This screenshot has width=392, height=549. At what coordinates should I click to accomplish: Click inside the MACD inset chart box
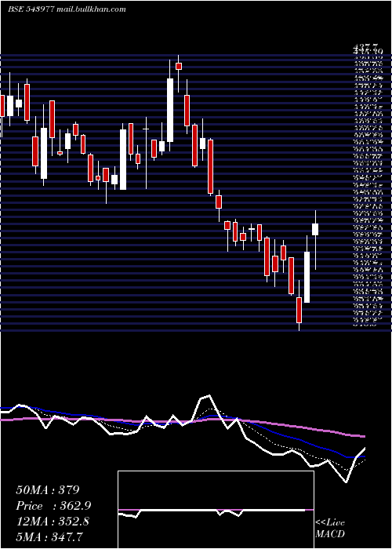point(216,510)
